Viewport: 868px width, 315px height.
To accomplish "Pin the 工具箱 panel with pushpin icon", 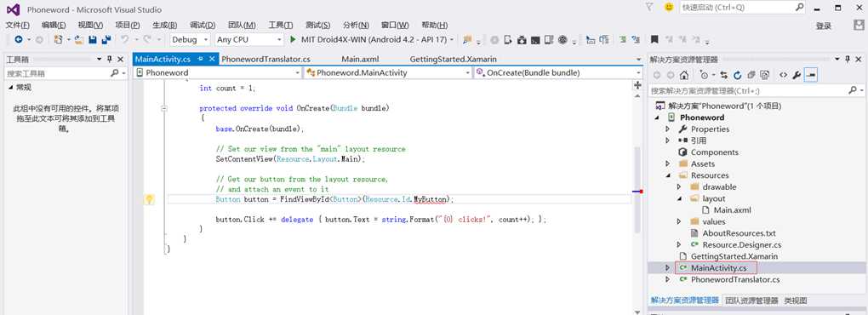I will click(110, 60).
